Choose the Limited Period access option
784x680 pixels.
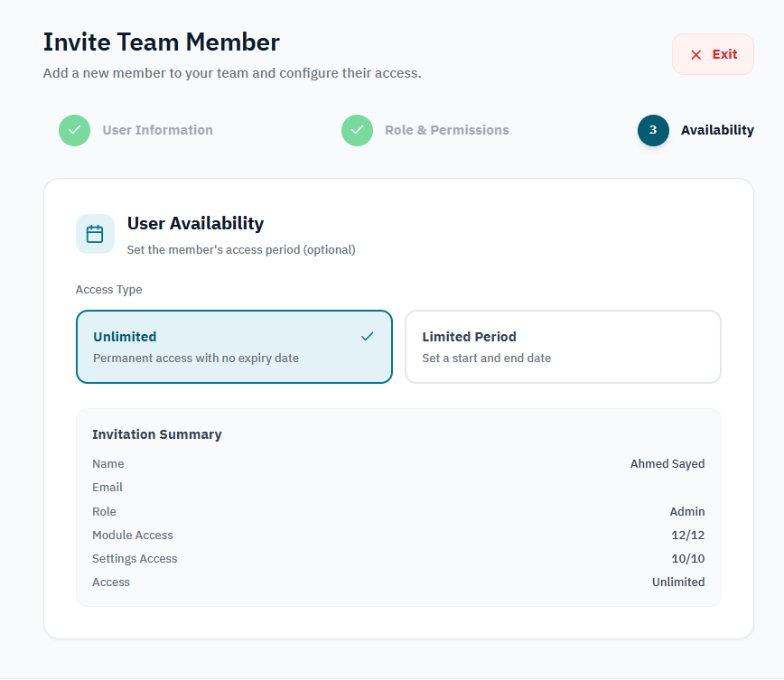(563, 347)
